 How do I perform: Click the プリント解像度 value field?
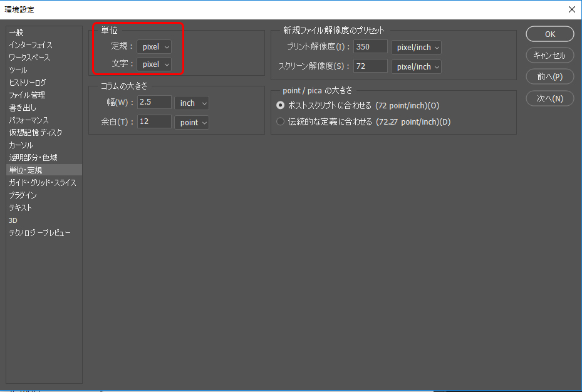[370, 47]
